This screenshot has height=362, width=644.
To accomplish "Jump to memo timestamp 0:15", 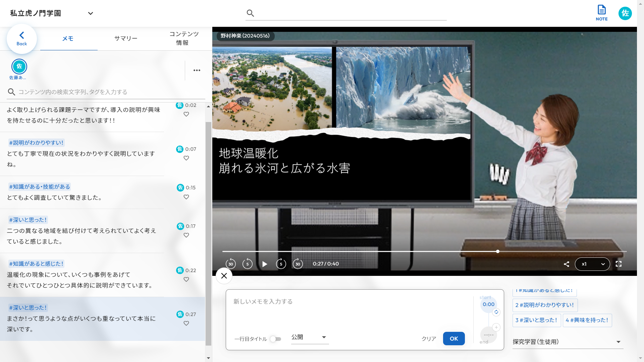I will pyautogui.click(x=191, y=188).
